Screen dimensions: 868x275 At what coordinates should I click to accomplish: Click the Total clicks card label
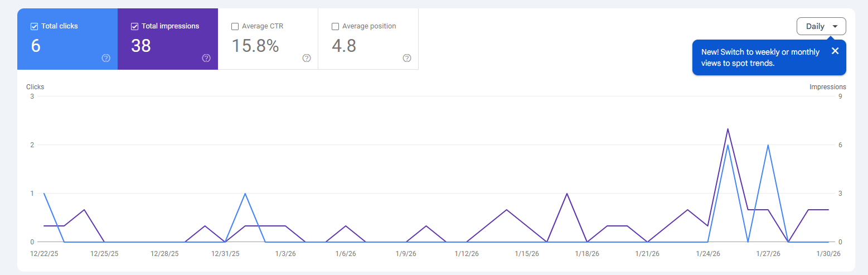(60, 26)
